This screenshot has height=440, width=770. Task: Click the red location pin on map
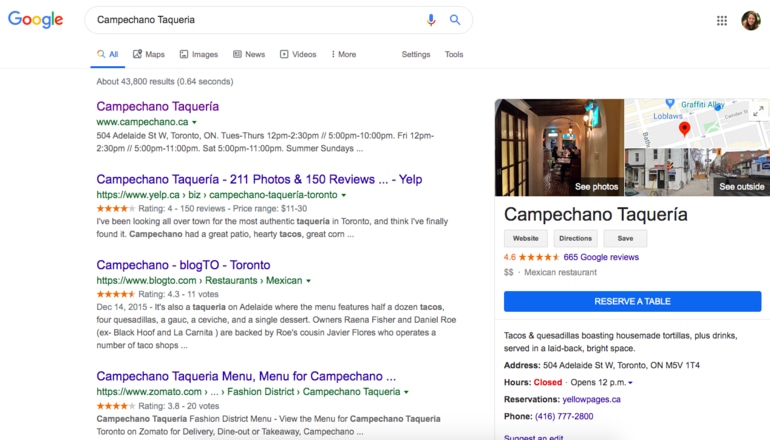click(x=684, y=129)
